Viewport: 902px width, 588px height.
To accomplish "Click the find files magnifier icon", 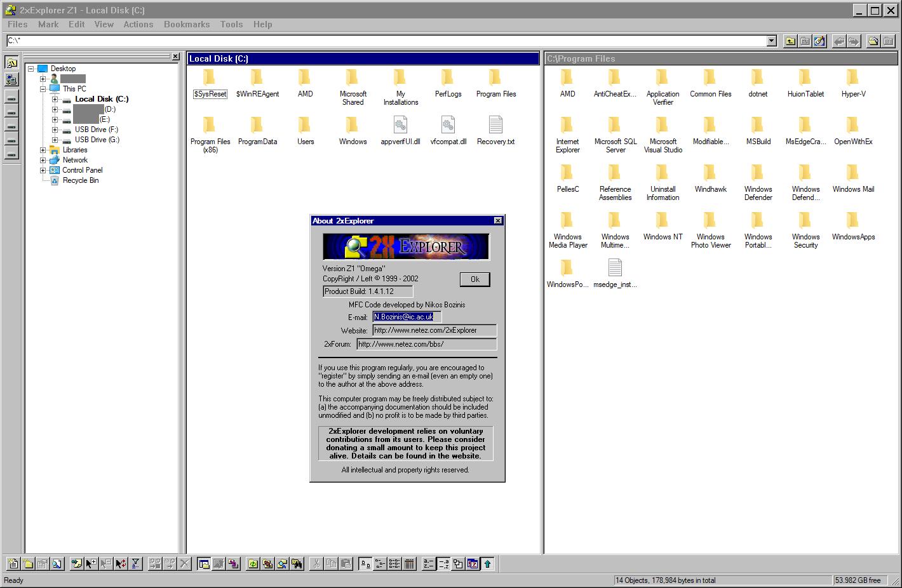I will [57, 563].
